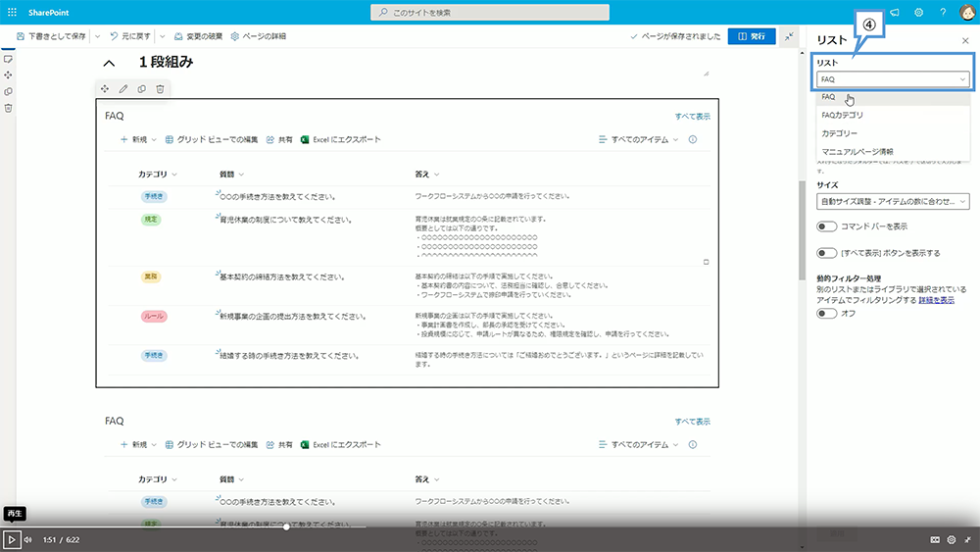Click the duplicate section icon in left rail

tap(8, 91)
